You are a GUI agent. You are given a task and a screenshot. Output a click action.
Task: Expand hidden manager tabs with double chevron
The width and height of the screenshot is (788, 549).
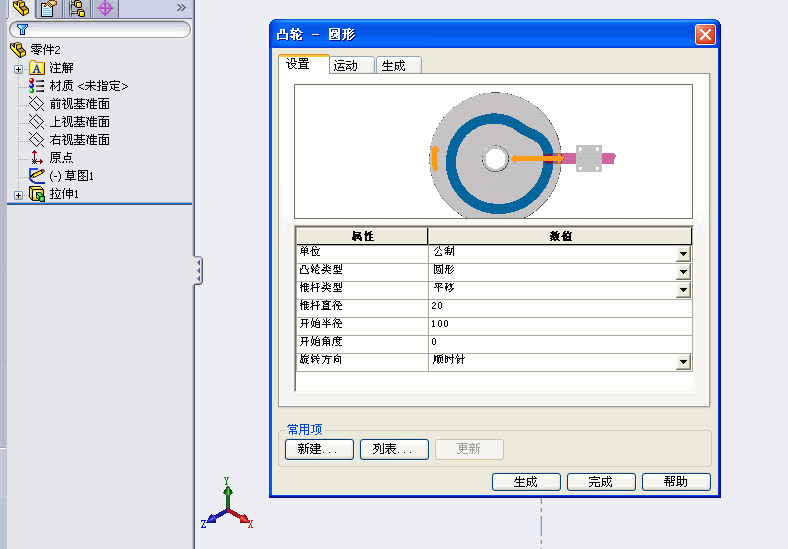click(181, 8)
